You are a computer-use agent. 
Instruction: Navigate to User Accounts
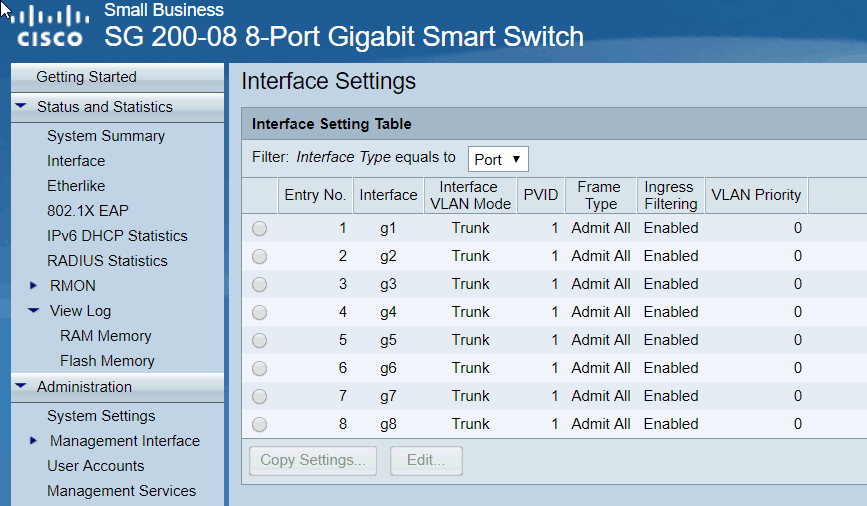96,466
